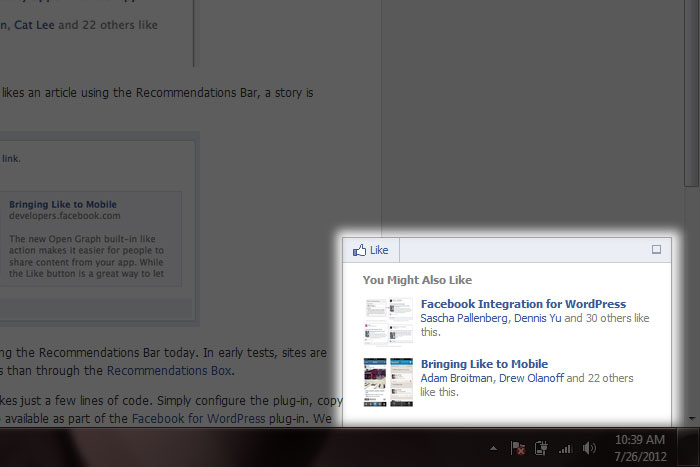Click the taskbar clock showing 10:39 AM

[640, 448]
